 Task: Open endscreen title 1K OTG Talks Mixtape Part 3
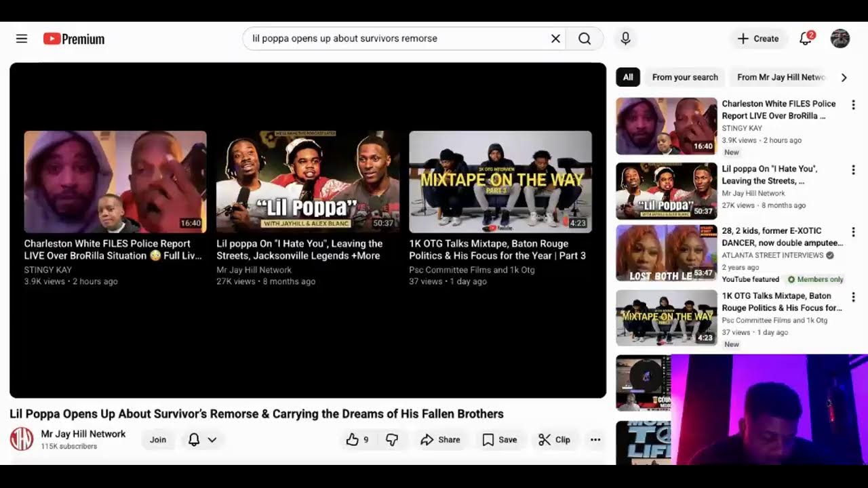pyautogui.click(x=498, y=249)
